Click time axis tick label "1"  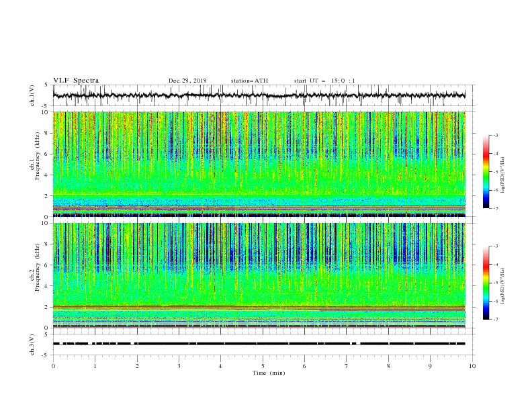tap(95, 366)
